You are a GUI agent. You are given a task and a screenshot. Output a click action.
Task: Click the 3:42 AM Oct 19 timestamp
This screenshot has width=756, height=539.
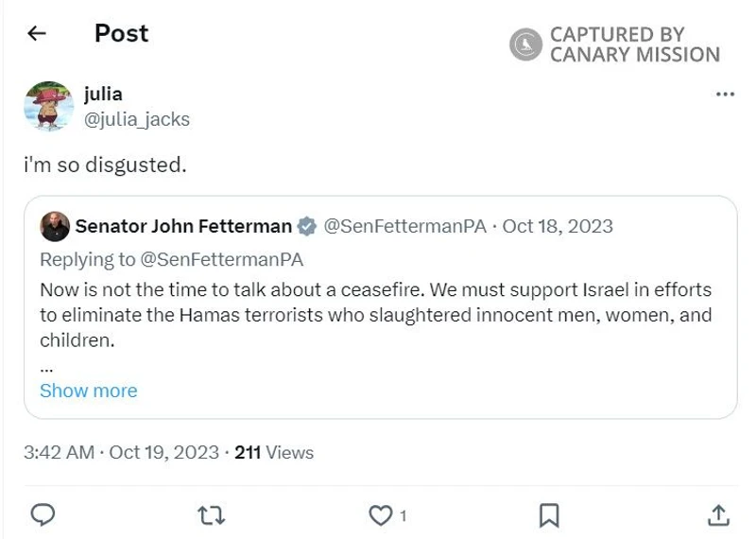[x=121, y=452]
